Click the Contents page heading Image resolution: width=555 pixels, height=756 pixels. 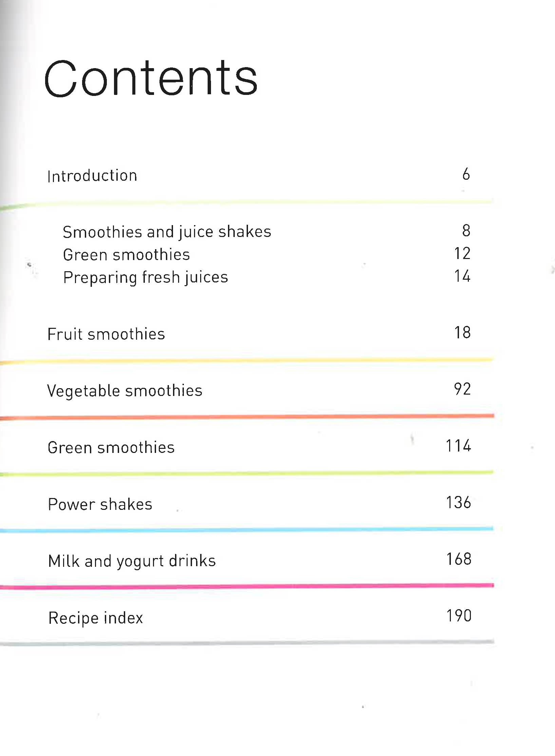coord(151,78)
